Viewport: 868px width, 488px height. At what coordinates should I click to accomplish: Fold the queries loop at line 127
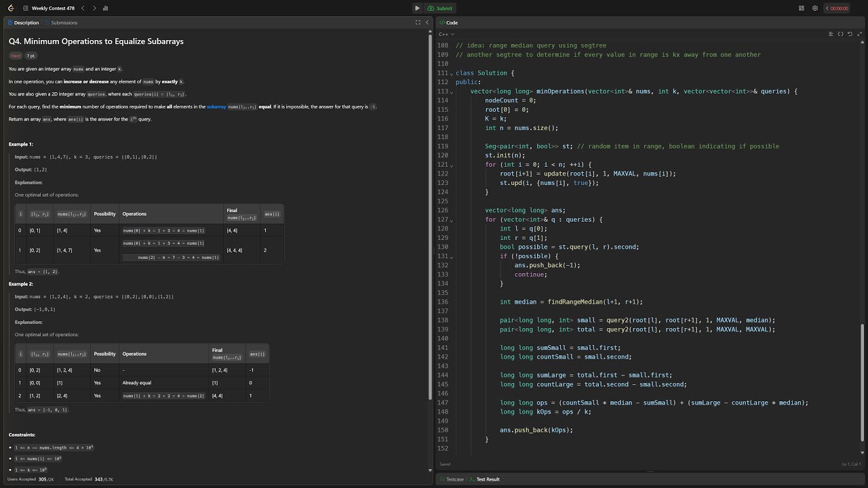click(x=452, y=220)
